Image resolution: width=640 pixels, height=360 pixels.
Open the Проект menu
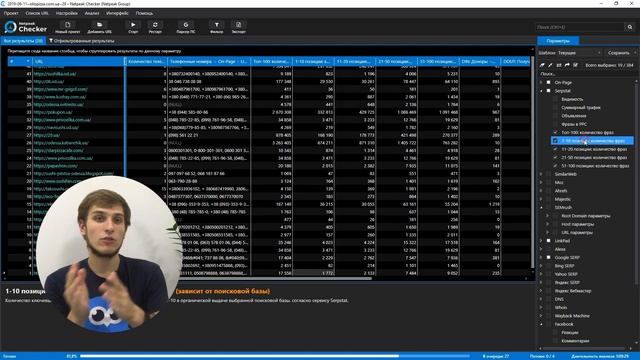pos(11,13)
